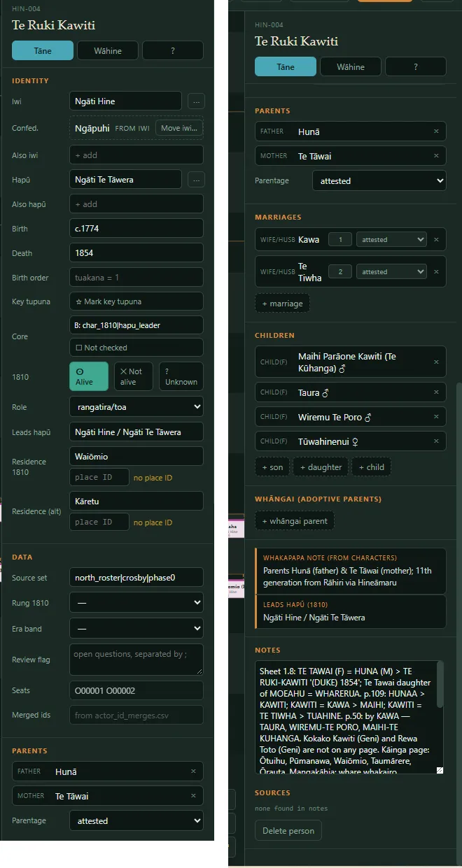Screen dimensions: 462x868
Task: Toggle the Core 'Not checked' checkbox
Action: point(136,348)
